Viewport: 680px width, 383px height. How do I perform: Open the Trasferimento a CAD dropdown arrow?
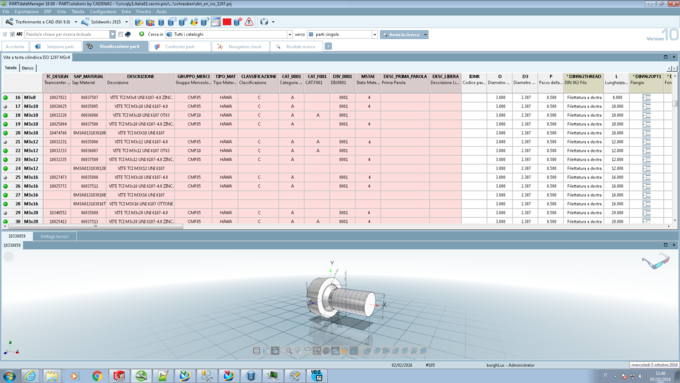click(x=76, y=22)
